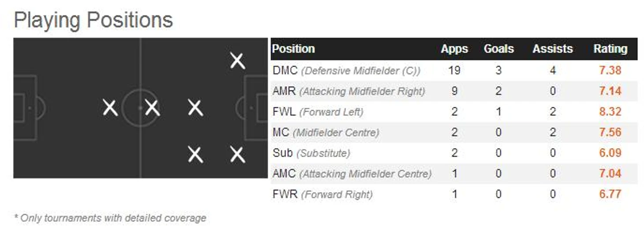The image size is (644, 228).
Task: Click the Sub Substitute row
Action: pyautogui.click(x=454, y=153)
